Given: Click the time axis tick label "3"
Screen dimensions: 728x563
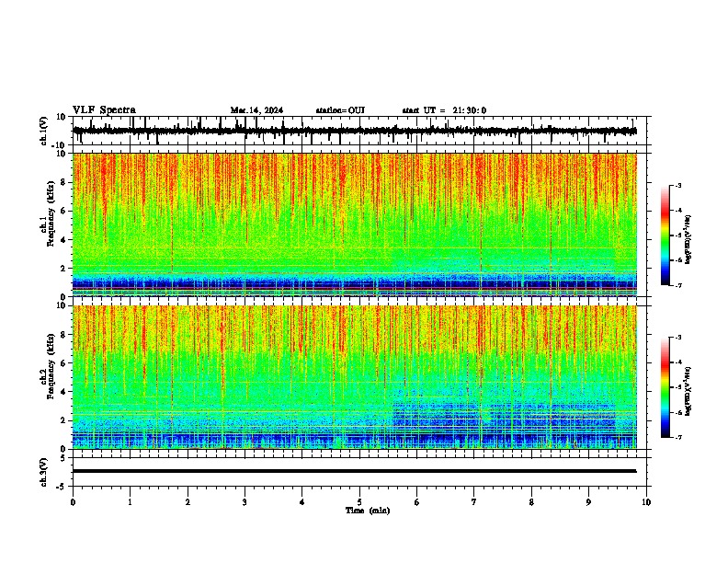Looking at the screenshot, I should 245,502.
